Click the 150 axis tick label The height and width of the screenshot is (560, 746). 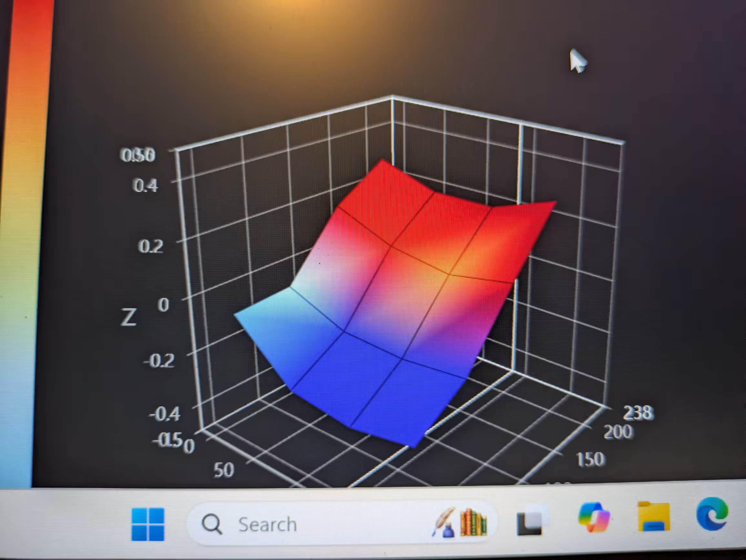coord(590,460)
